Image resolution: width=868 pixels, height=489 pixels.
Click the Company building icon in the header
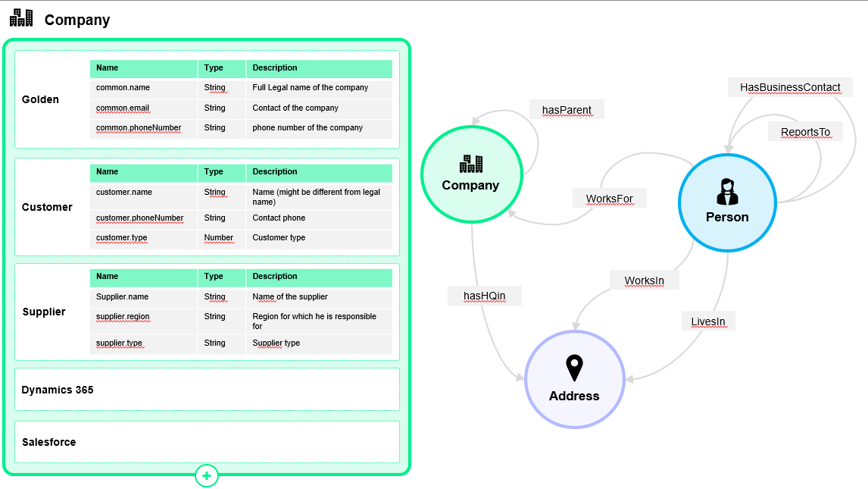[21, 18]
